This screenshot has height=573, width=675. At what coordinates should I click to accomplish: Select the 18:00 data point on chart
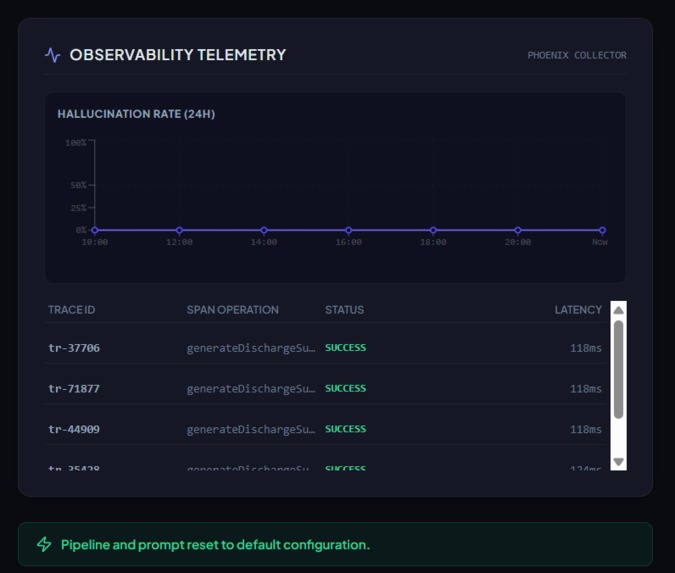[x=433, y=230]
